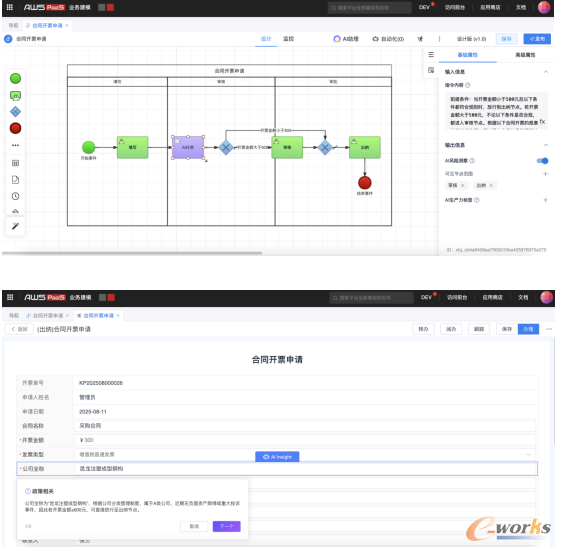Open the AI助理 assistant
Screen dimensions: 561x551
(x=346, y=39)
